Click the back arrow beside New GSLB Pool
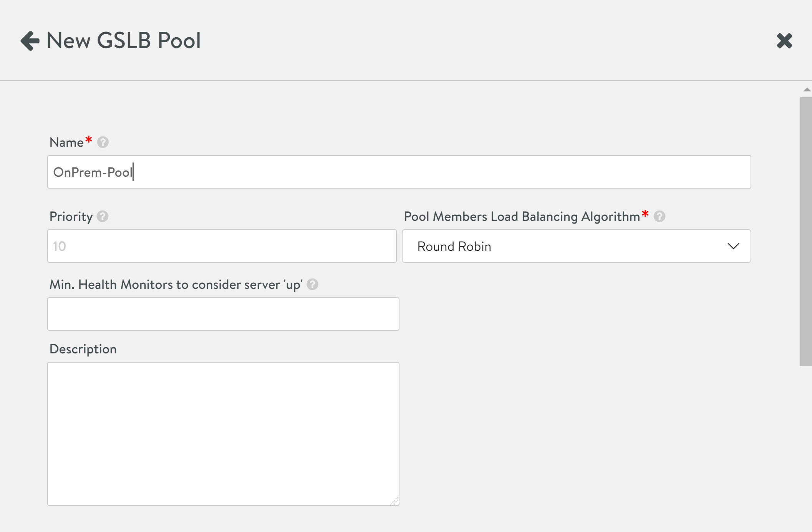The height and width of the screenshot is (532, 812). (30, 41)
